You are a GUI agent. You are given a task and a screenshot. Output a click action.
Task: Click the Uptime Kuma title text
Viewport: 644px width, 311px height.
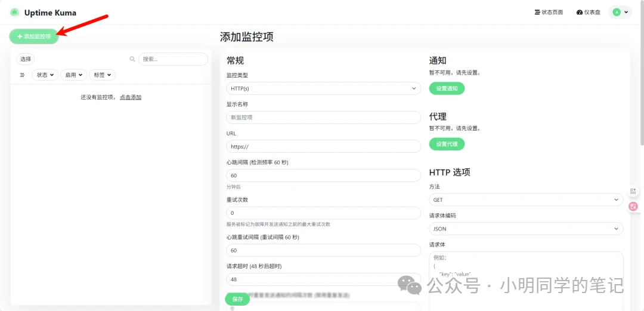[50, 13]
